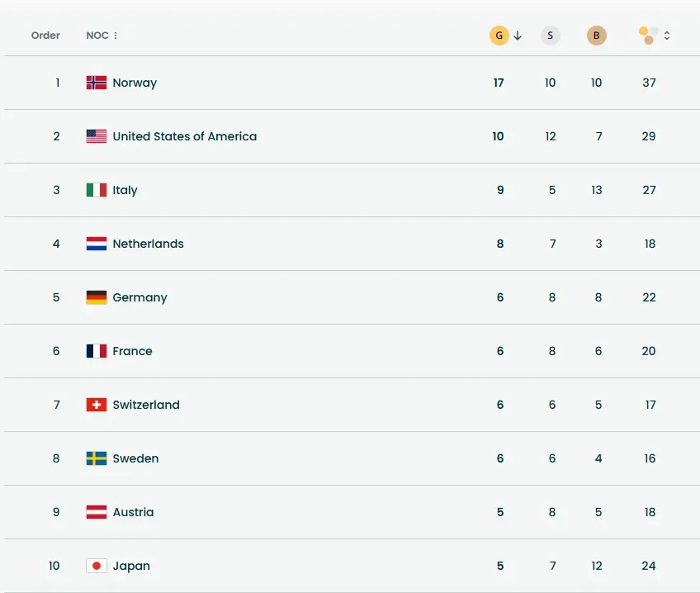Toggle gold sort direction arrow
Screen dimensions: 700x593
tap(518, 36)
